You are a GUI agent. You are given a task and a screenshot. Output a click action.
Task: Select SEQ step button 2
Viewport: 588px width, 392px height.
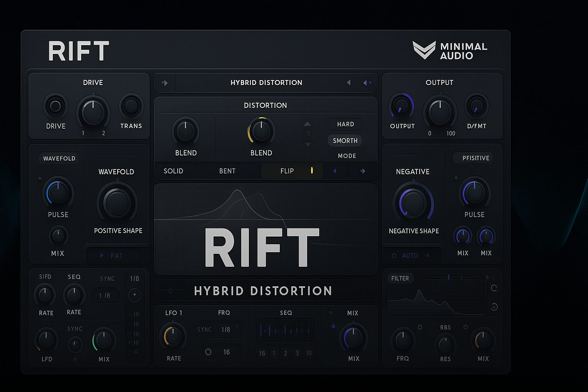[x=286, y=353]
